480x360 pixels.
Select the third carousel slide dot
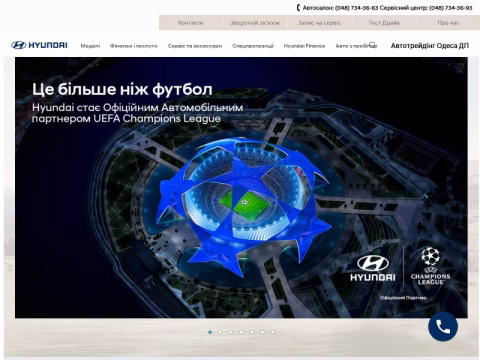coord(231,332)
